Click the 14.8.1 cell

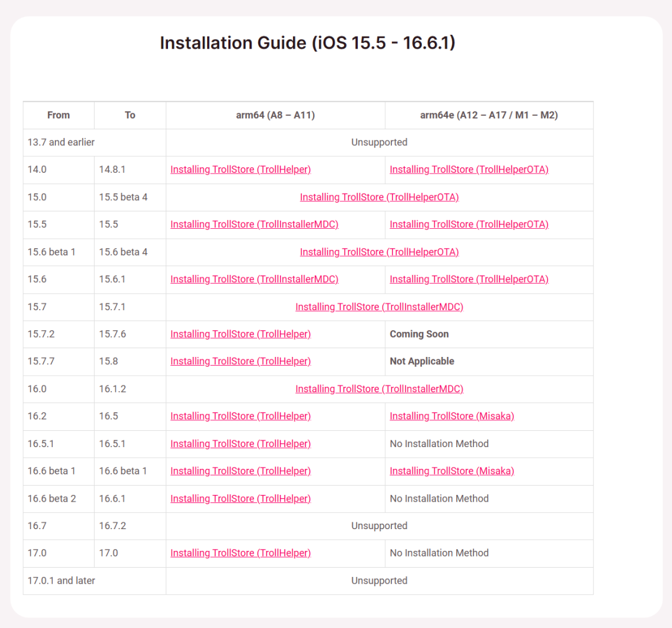(130, 170)
